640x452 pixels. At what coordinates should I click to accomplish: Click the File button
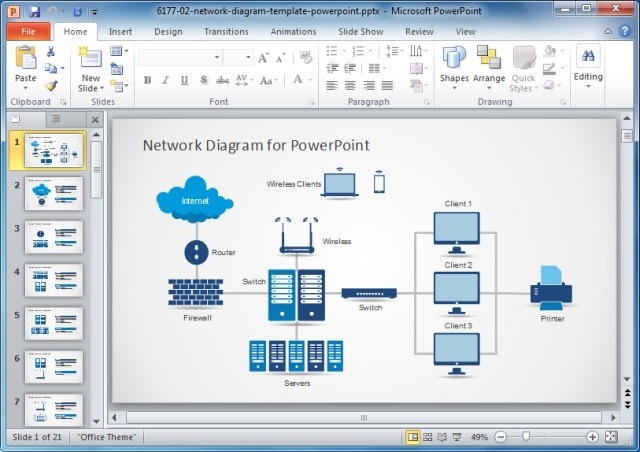[x=27, y=31]
